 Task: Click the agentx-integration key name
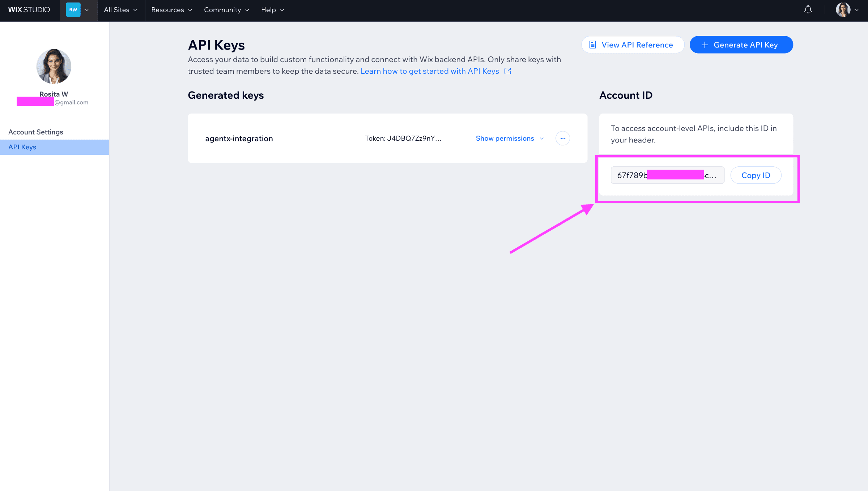pyautogui.click(x=239, y=138)
